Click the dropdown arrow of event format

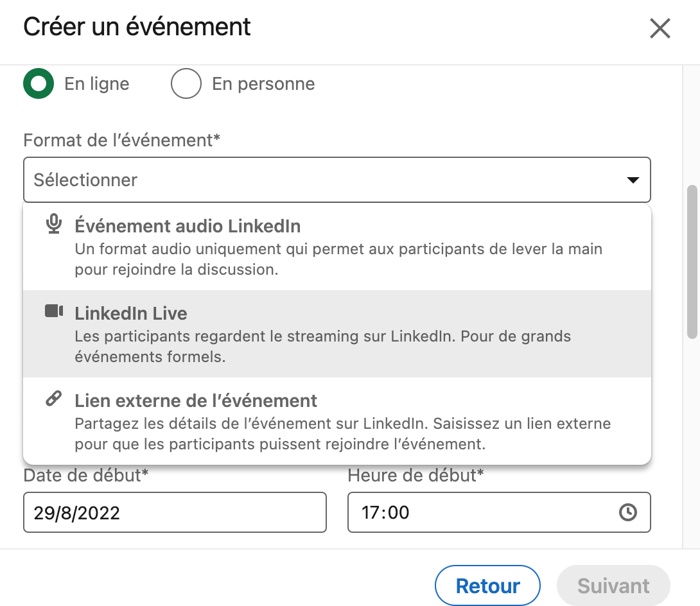633,180
